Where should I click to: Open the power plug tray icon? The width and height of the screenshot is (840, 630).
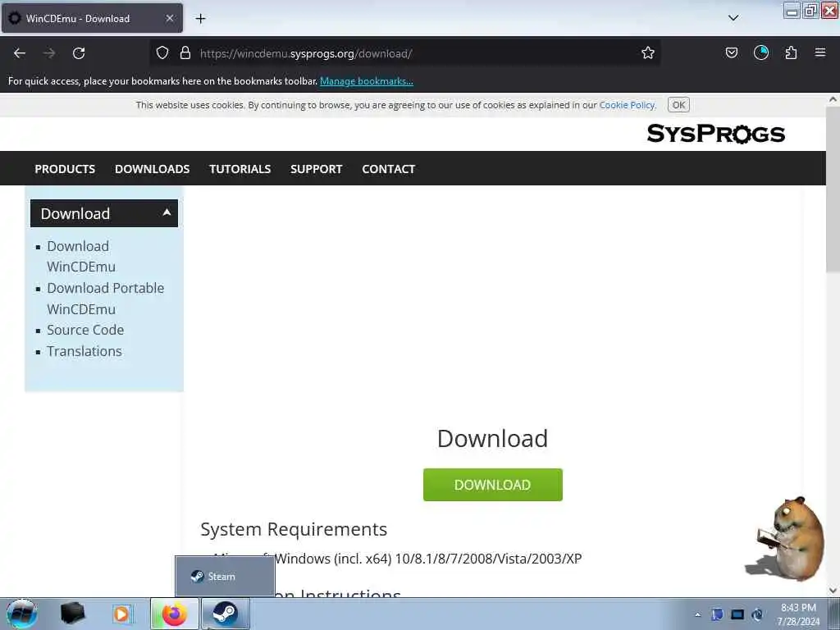(757, 614)
